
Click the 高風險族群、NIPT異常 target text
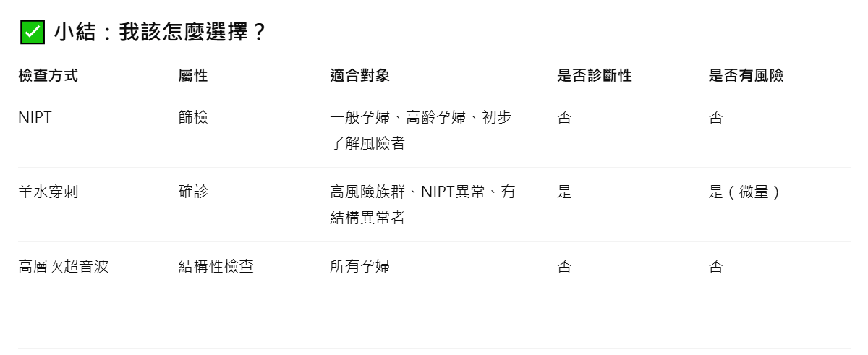[407, 192]
